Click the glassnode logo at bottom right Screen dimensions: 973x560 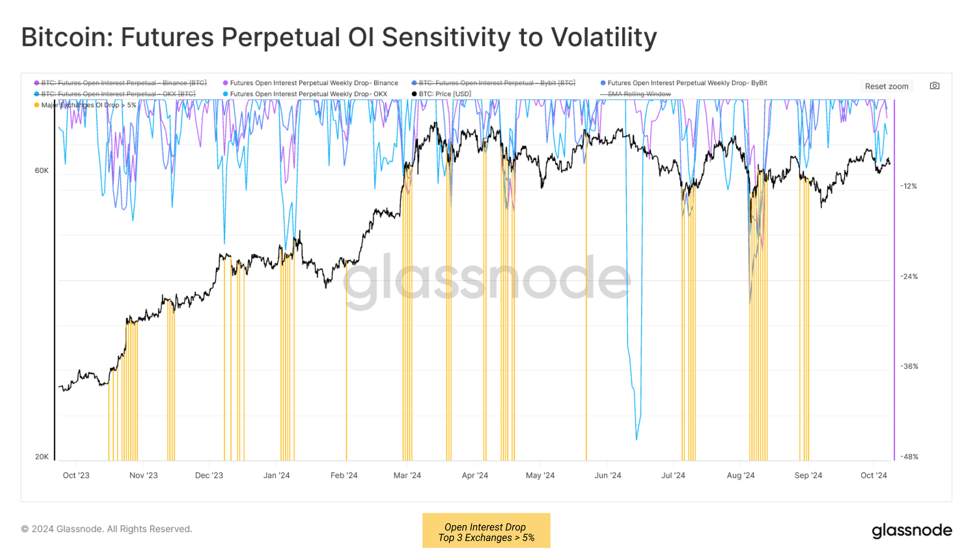(912, 530)
